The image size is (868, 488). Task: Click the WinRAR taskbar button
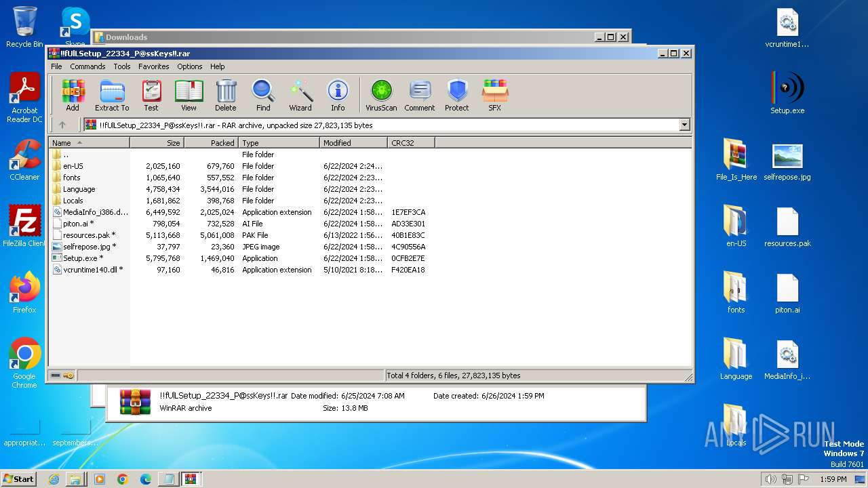click(x=191, y=479)
